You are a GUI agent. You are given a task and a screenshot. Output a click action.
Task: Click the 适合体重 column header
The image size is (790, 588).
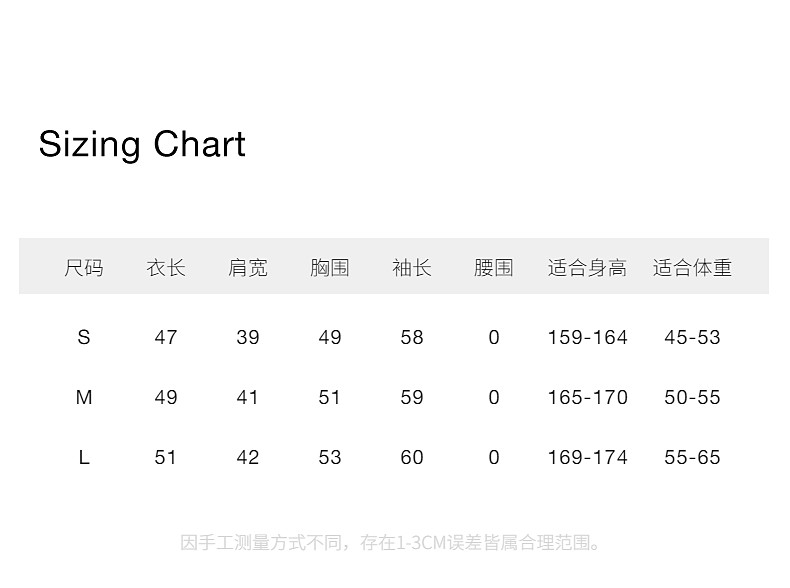tap(692, 268)
